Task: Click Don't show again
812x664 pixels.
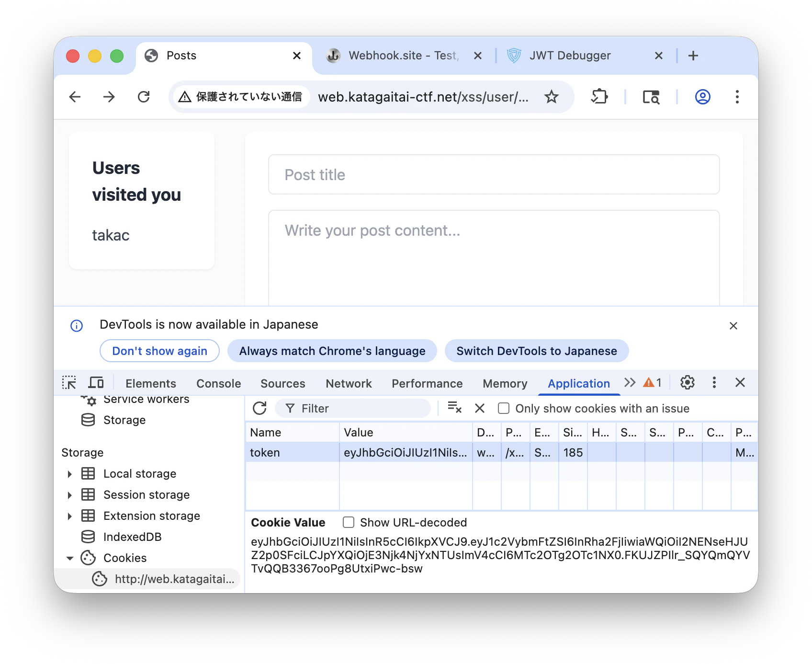Action: pyautogui.click(x=159, y=351)
